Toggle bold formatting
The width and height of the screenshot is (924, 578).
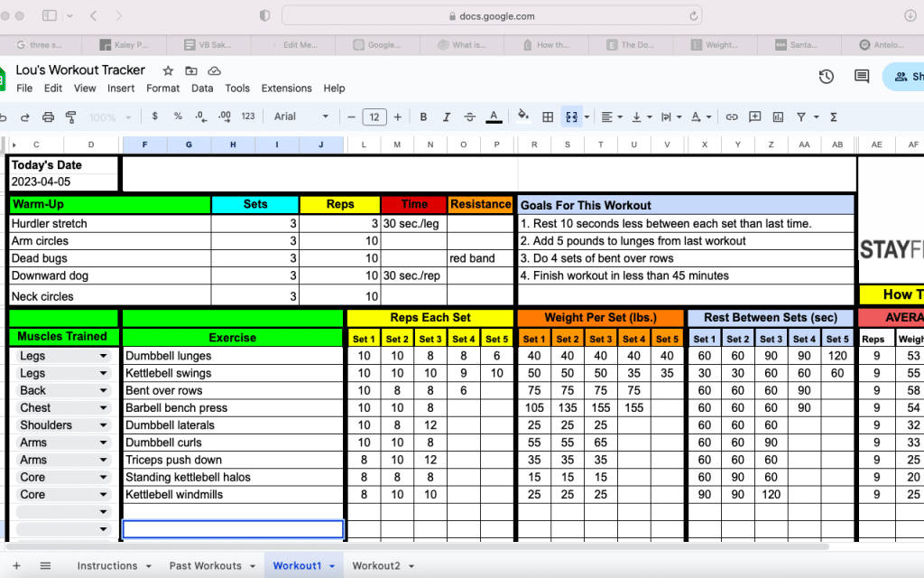423,117
